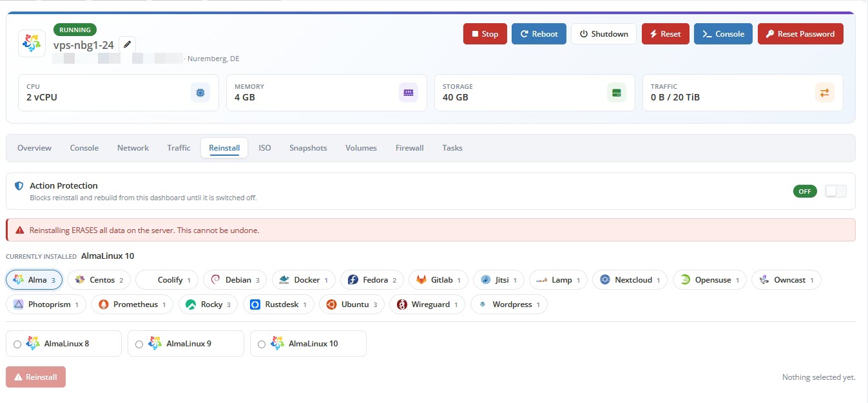Stop the server with the Stop button
Image resolution: width=868 pixels, height=403 pixels.
point(485,34)
